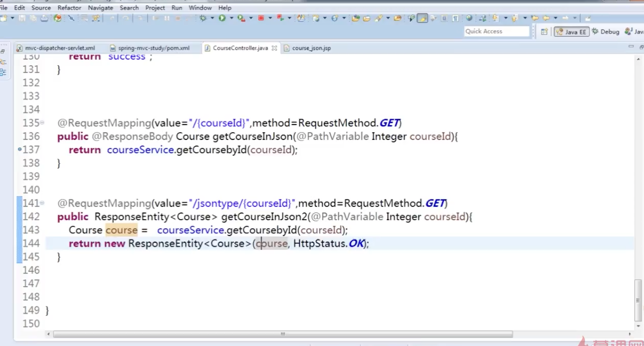This screenshot has width=644, height=346.
Task: Click the Restore view icon in left trim
Action: 3,52
